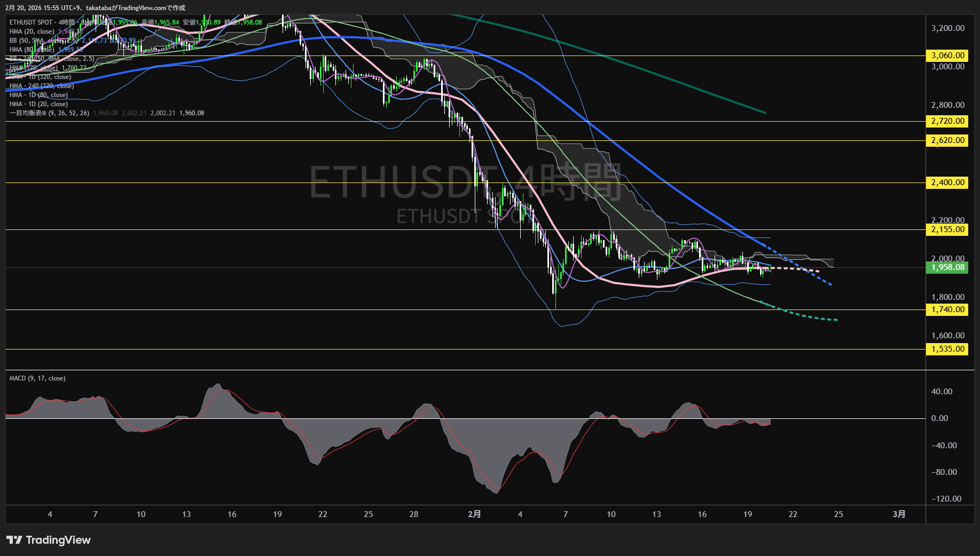This screenshot has width=980, height=556.
Task: Click the 高値 1,965.84 value in legend
Action: (x=160, y=22)
